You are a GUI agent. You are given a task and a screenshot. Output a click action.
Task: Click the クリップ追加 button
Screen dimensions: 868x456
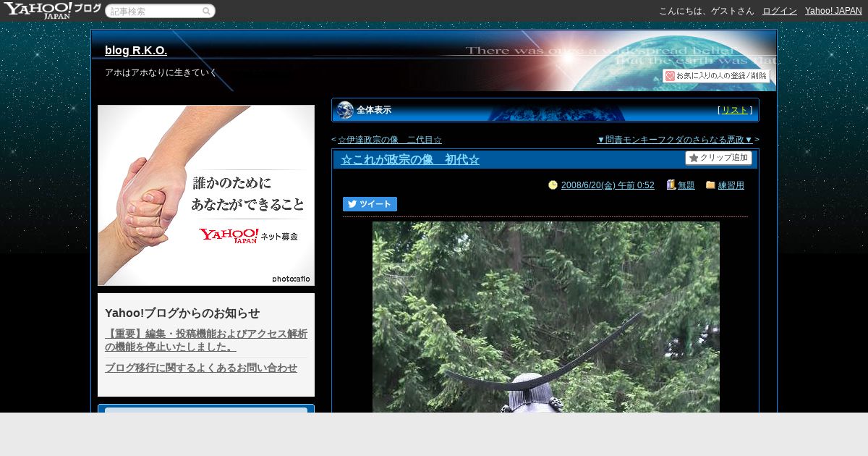pyautogui.click(x=718, y=158)
